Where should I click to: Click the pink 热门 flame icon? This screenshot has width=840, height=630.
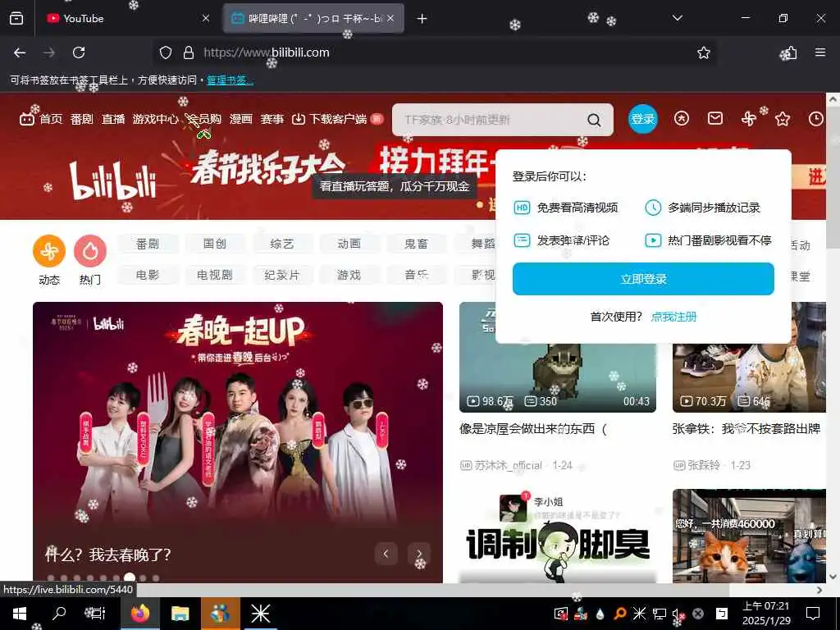90,251
